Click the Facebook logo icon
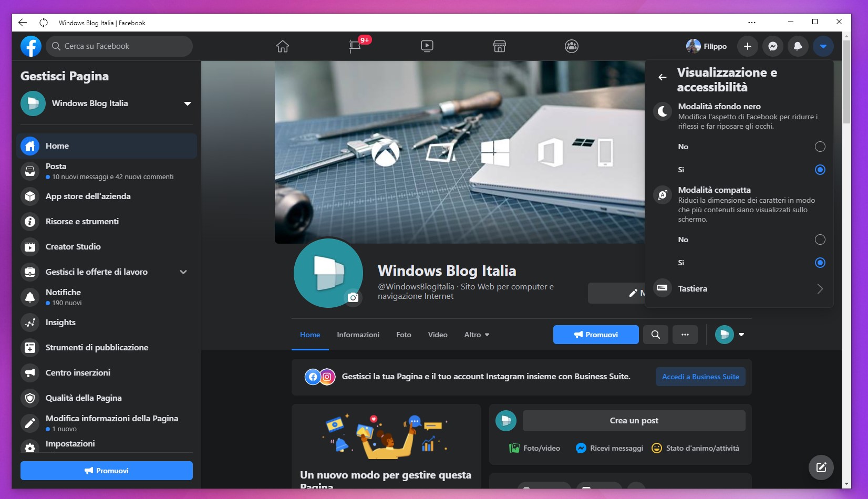868x499 pixels. 31,46
